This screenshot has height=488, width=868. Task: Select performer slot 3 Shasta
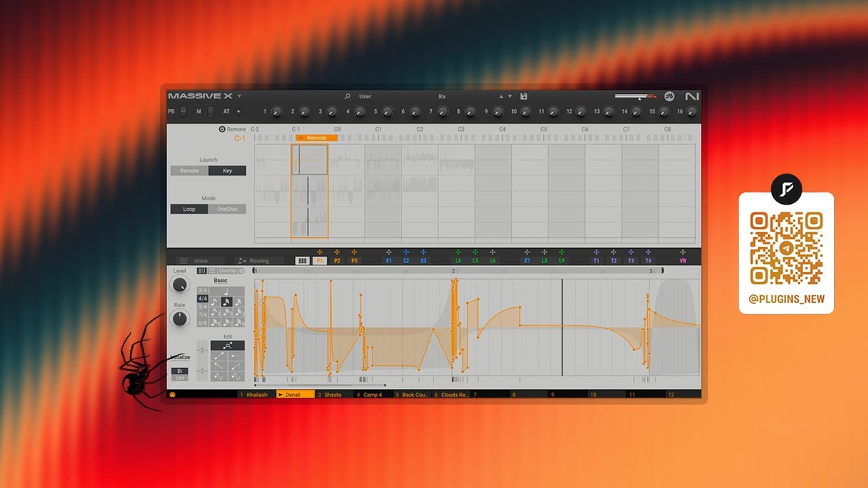coord(334,395)
